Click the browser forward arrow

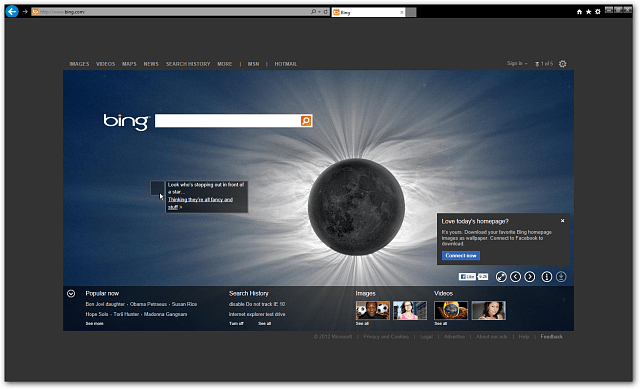pos(25,12)
